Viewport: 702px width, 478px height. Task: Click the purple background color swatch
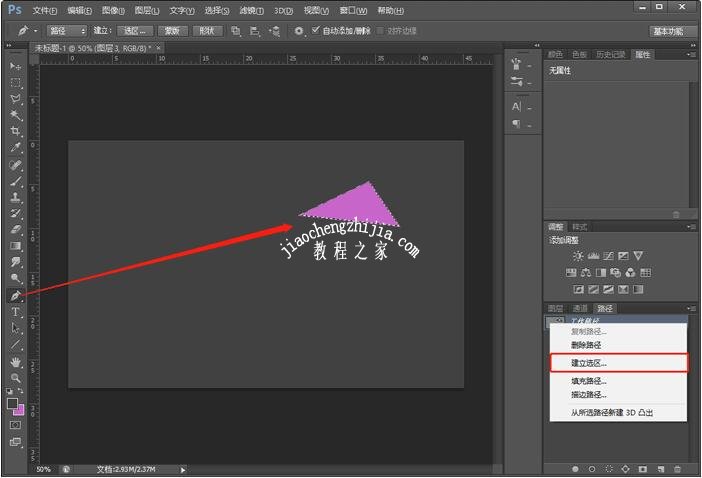click(19, 410)
